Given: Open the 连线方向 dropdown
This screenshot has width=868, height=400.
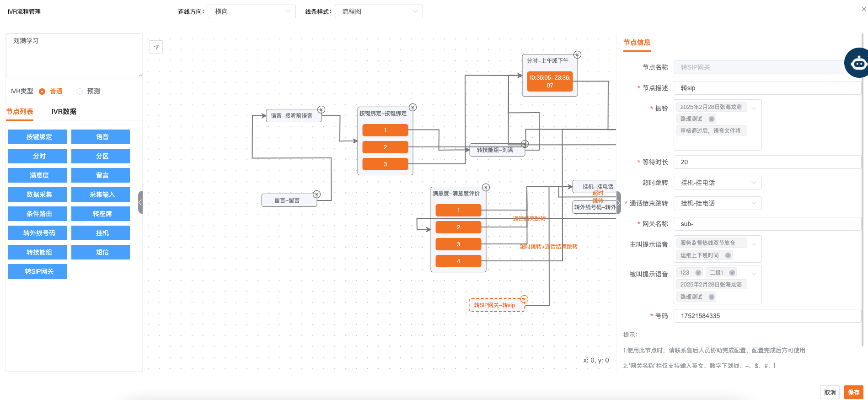Looking at the screenshot, I should (x=252, y=11).
